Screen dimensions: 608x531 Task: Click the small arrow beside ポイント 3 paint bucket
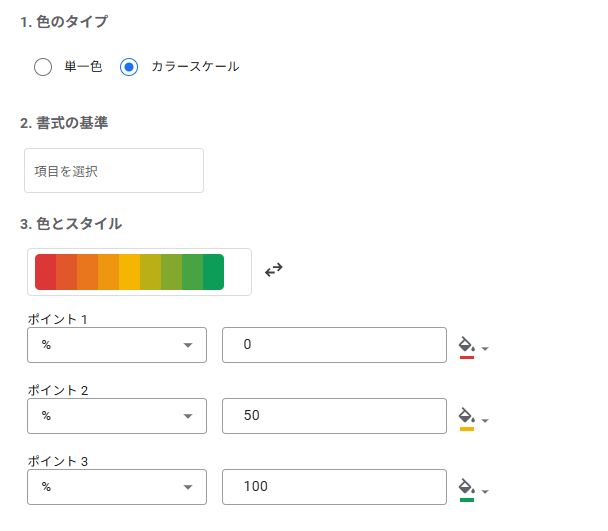click(485, 491)
